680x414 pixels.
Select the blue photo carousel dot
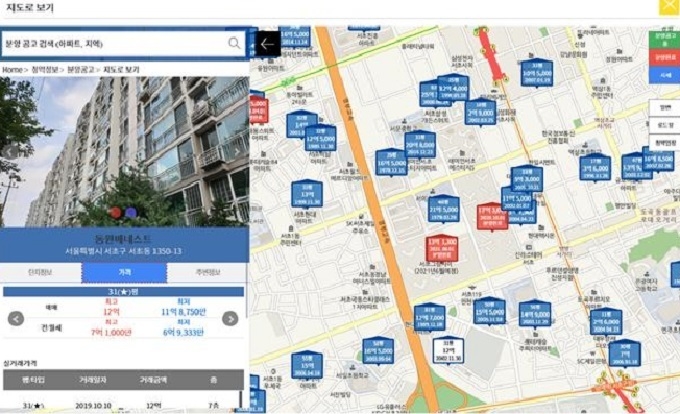(x=131, y=212)
